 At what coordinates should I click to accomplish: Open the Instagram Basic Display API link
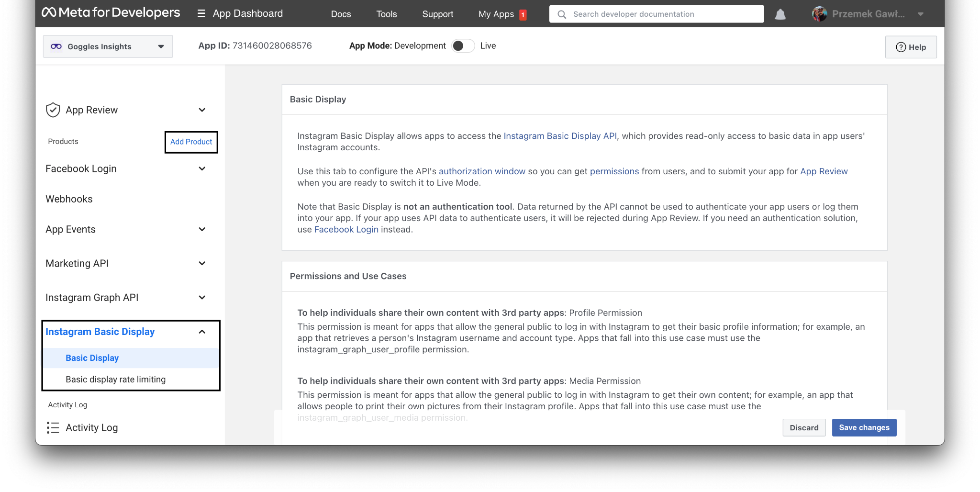coord(560,136)
